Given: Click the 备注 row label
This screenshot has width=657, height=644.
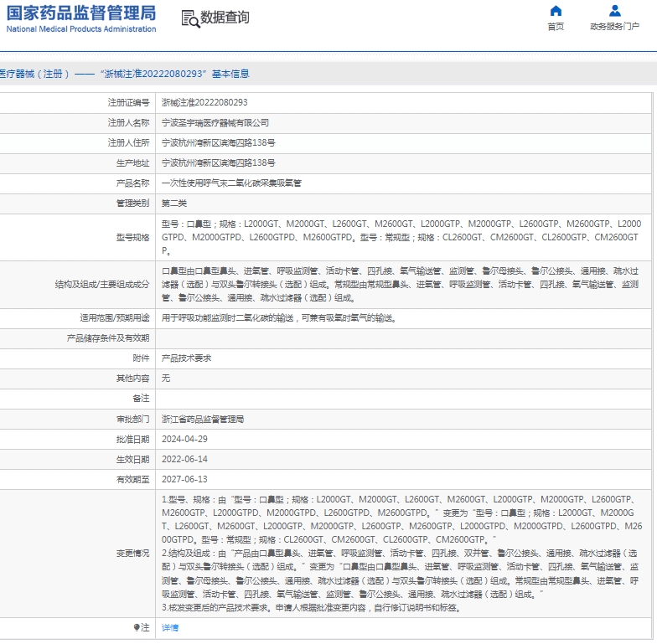Looking at the screenshot, I should coord(141,399).
